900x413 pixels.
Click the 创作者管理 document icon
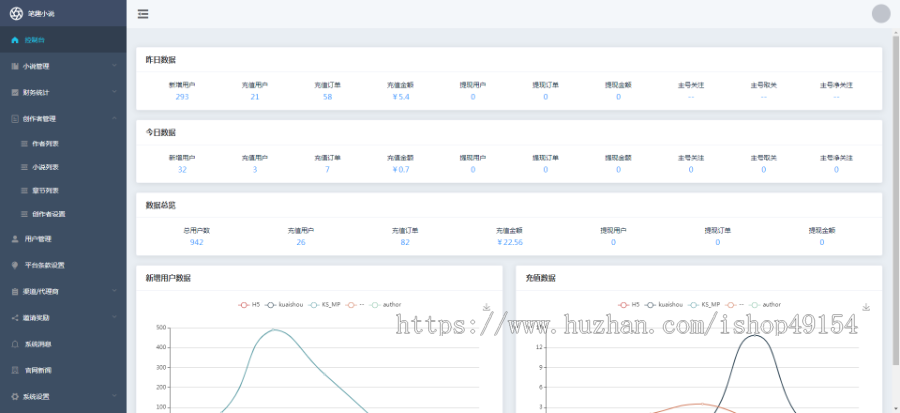15,119
